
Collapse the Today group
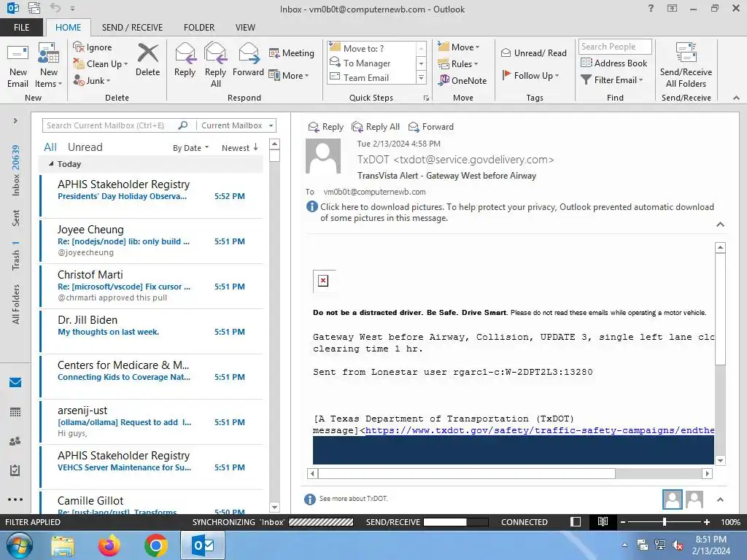(51, 164)
